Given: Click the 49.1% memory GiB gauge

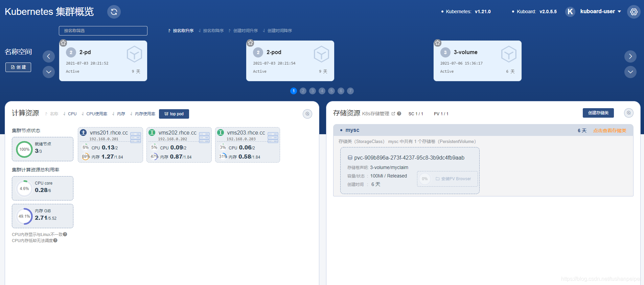Looking at the screenshot, I should (x=24, y=216).
